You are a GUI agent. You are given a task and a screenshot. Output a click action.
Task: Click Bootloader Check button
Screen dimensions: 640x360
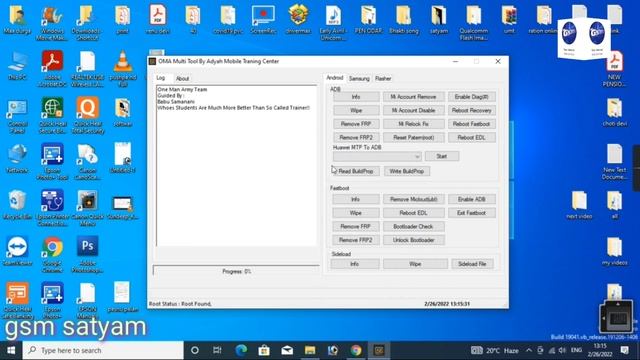coord(413,227)
